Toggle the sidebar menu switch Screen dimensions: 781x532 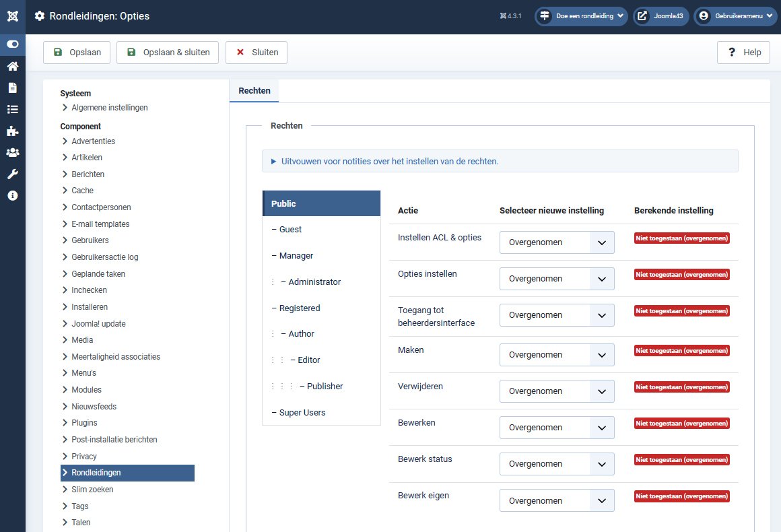pos(13,44)
